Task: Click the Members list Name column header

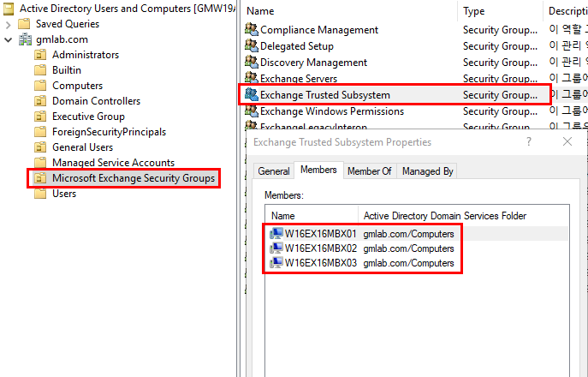Action: [x=312, y=216]
